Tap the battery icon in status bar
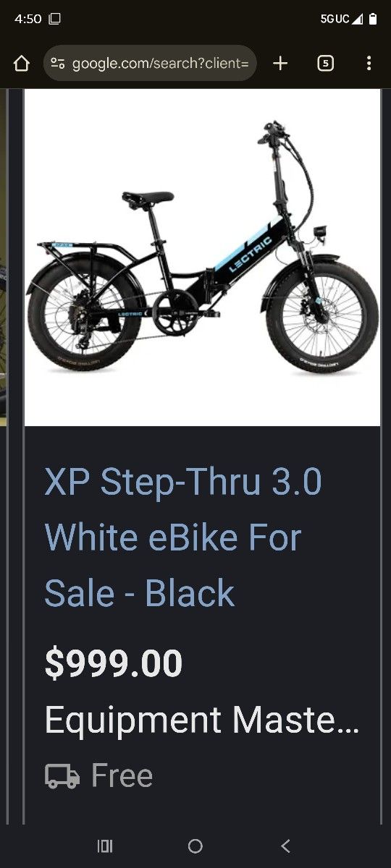The height and width of the screenshot is (868, 391). point(373,20)
